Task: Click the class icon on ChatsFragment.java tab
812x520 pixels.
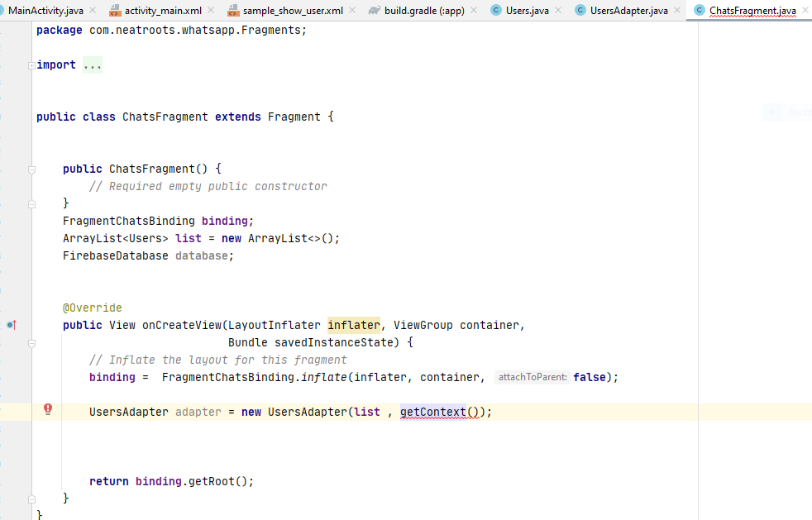Action: pos(699,10)
